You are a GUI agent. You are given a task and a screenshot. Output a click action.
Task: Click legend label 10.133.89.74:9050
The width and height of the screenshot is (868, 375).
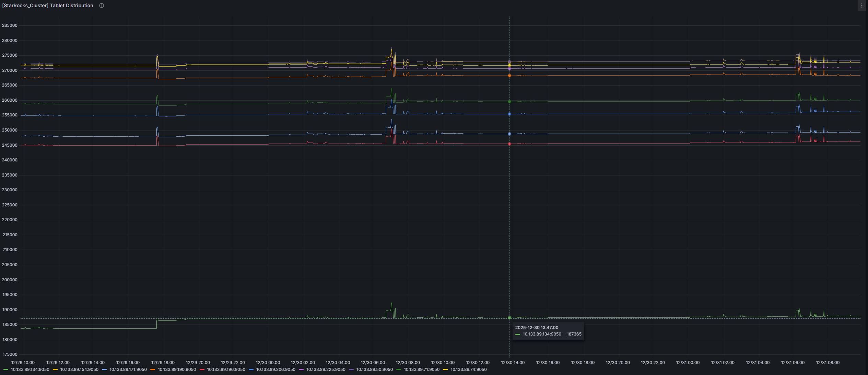pos(468,370)
